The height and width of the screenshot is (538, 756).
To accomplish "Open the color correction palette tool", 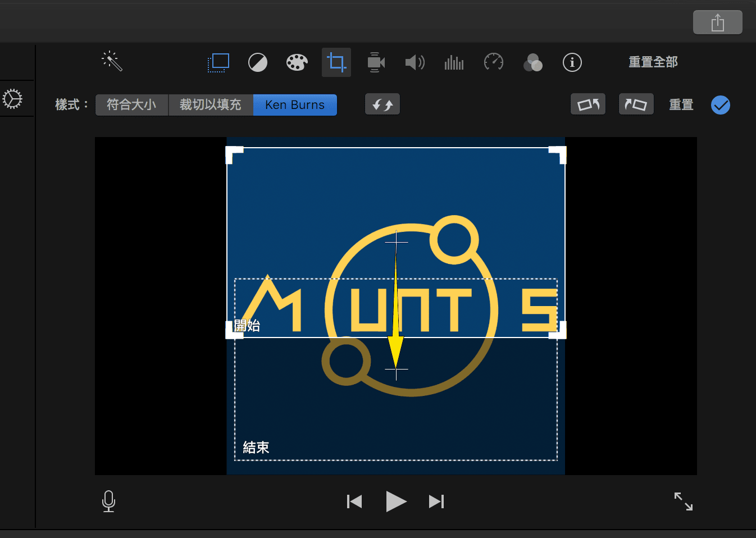I will click(x=297, y=62).
